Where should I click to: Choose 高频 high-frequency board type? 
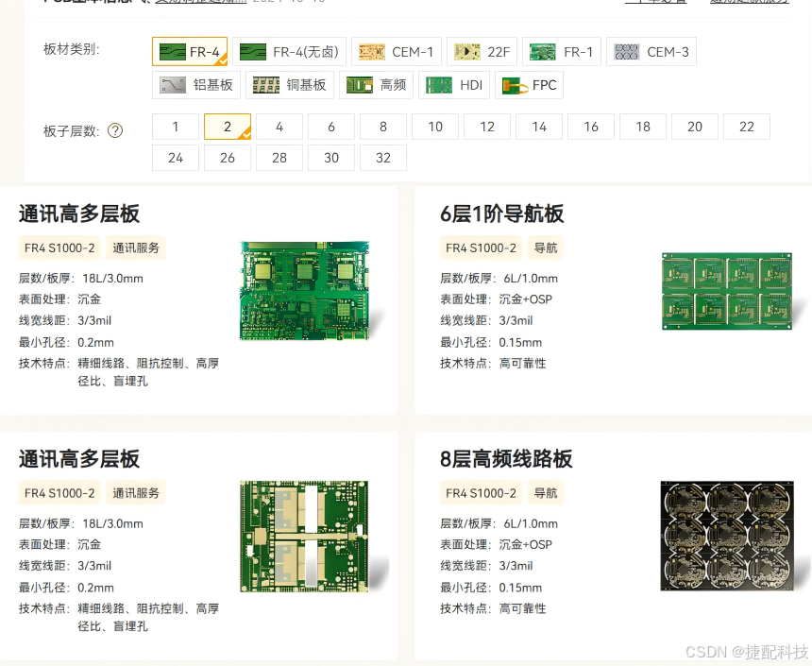point(376,85)
